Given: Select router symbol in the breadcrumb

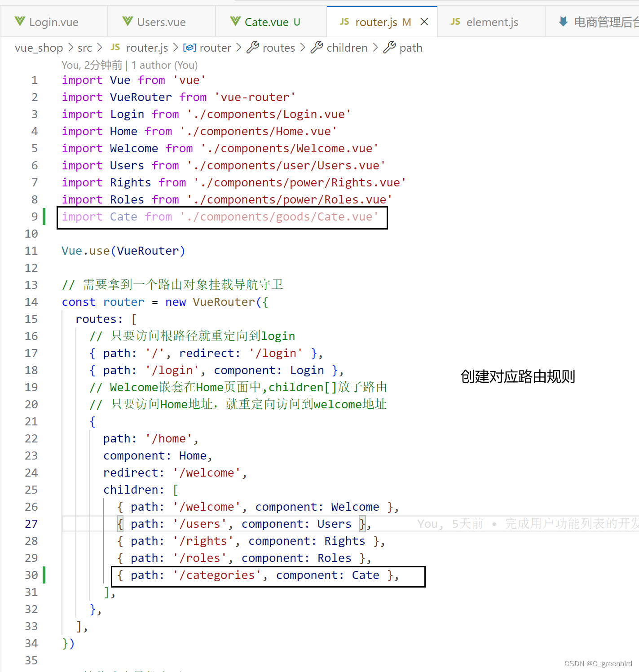Looking at the screenshot, I should [215, 48].
